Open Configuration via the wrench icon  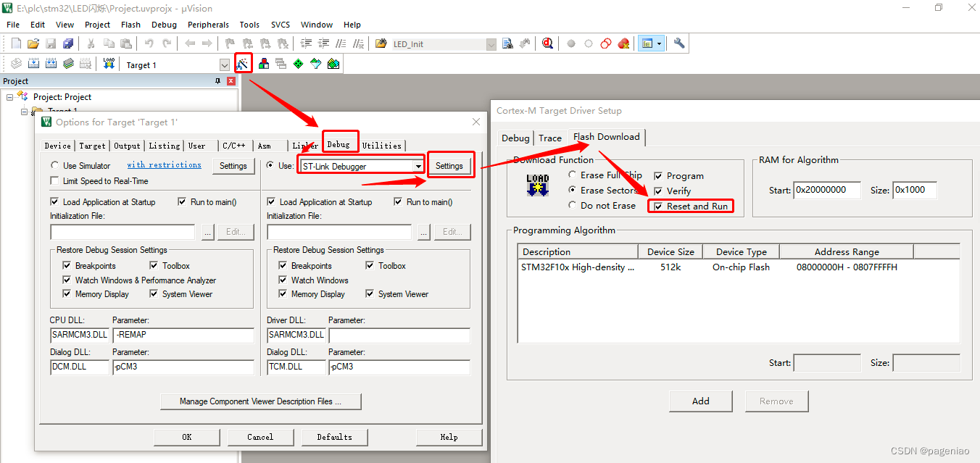pyautogui.click(x=679, y=43)
